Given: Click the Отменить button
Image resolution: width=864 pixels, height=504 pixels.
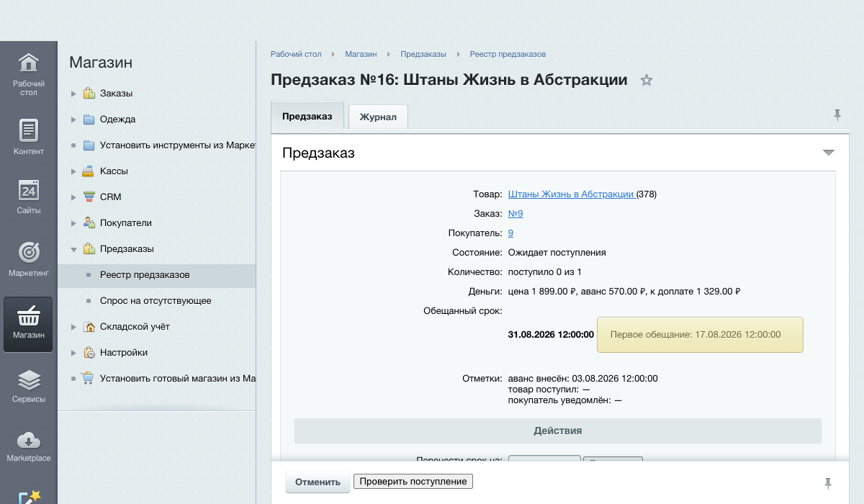Looking at the screenshot, I should (x=318, y=482).
